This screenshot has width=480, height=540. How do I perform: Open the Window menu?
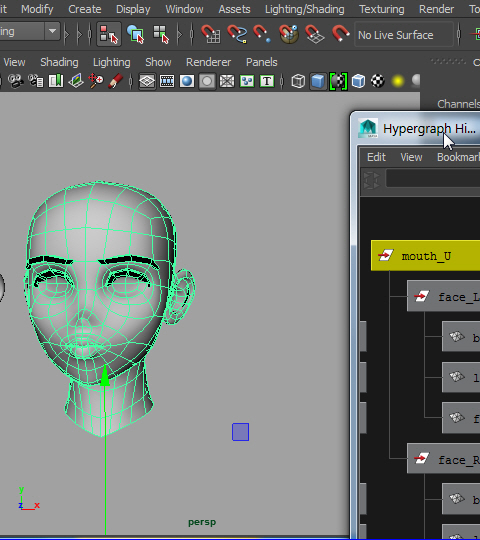tap(184, 9)
